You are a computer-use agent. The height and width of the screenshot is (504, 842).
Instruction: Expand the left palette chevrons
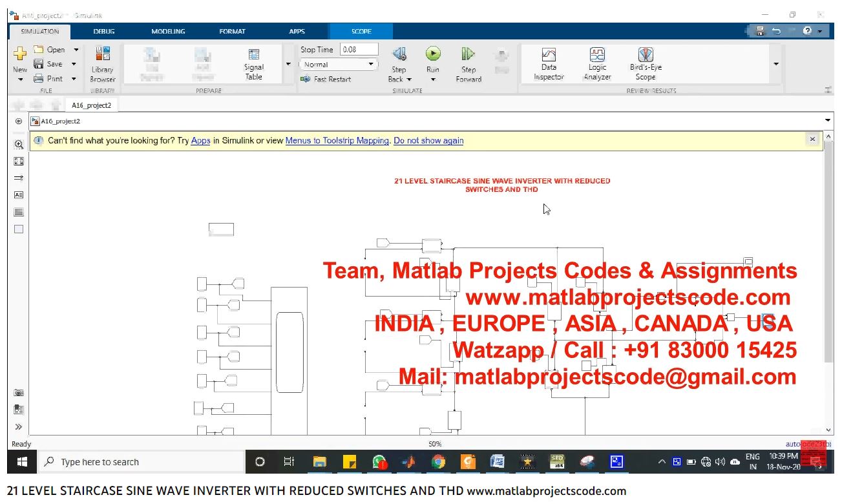[x=19, y=427]
